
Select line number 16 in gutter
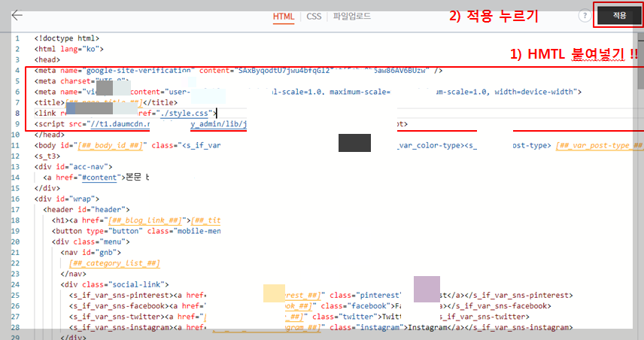(x=16, y=199)
